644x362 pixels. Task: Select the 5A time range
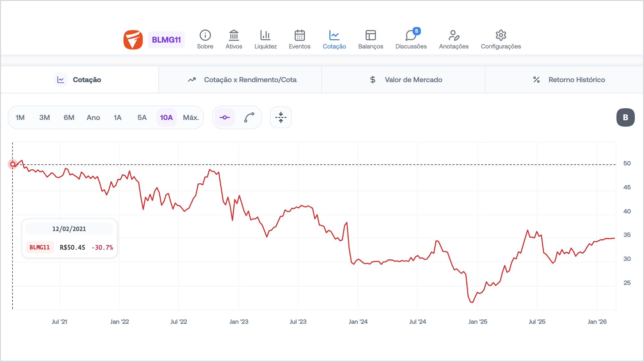pyautogui.click(x=142, y=117)
